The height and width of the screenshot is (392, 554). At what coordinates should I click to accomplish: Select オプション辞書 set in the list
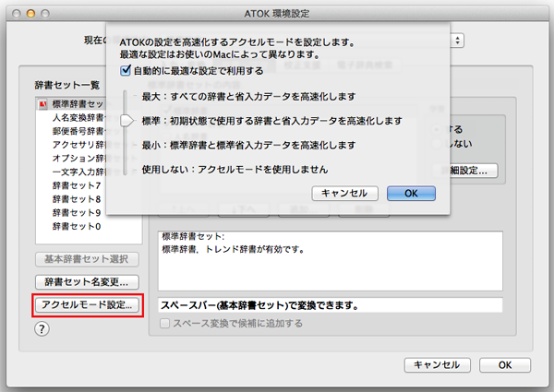89,158
